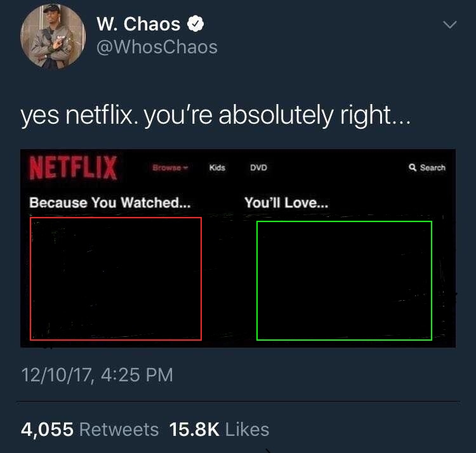Open the green-bordered You'll Love thumbnail
The width and height of the screenshot is (476, 453).
[344, 280]
